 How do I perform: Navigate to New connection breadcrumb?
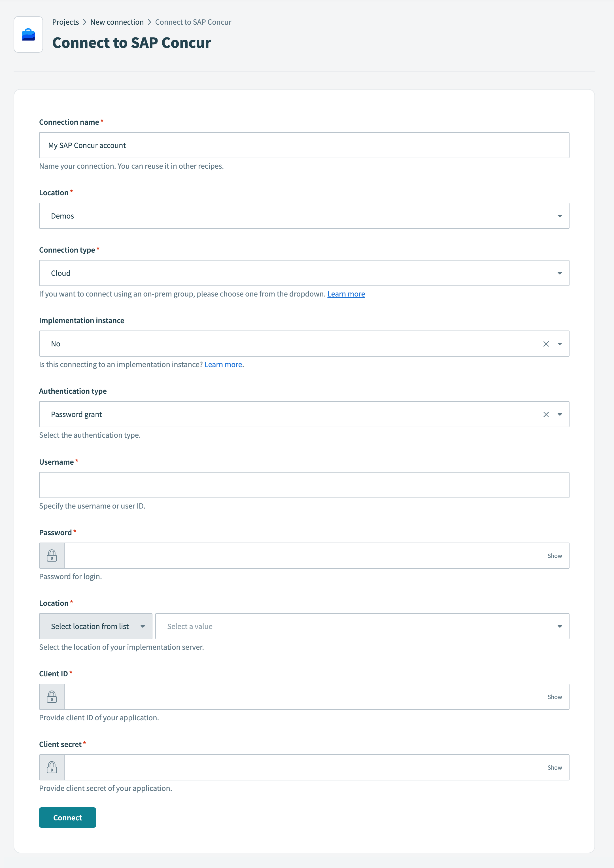pos(117,22)
